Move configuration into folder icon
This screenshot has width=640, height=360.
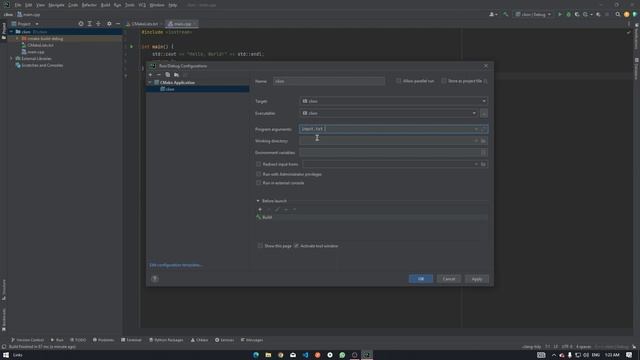click(176, 75)
